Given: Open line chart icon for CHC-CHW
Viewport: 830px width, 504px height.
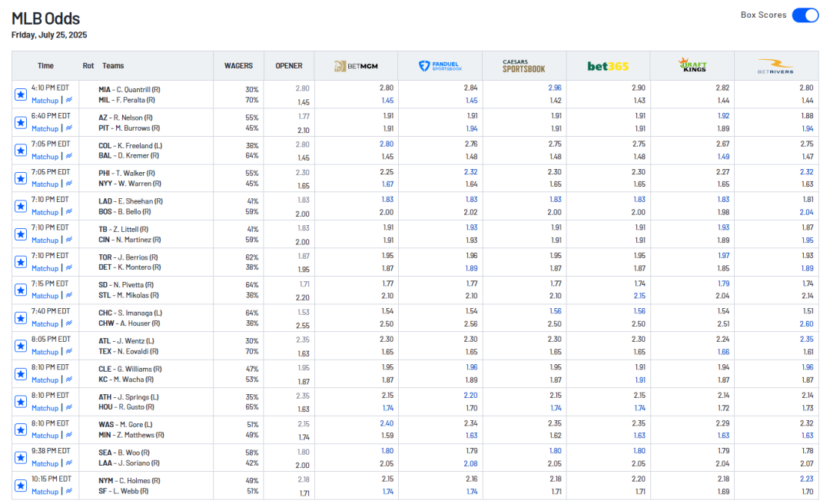Looking at the screenshot, I should tap(69, 323).
